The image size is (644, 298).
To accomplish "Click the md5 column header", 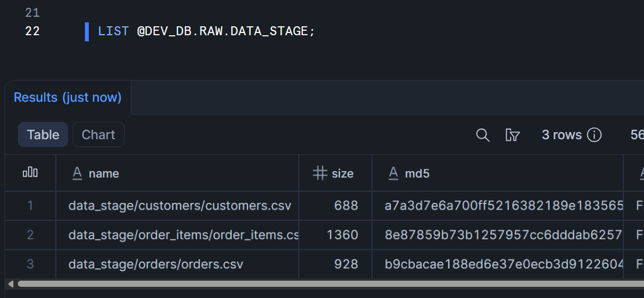I will coord(417,173).
